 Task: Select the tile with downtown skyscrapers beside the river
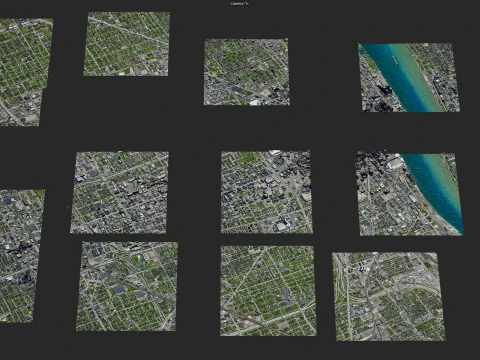pyautogui.click(x=410, y=194)
